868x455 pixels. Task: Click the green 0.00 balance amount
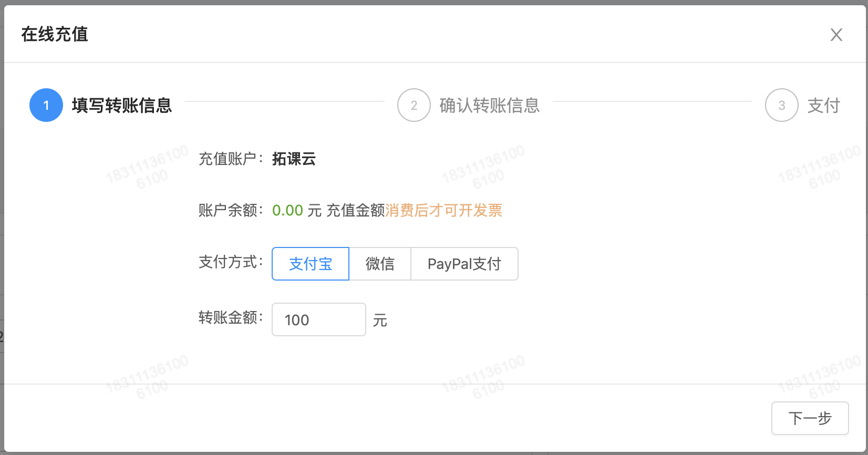(287, 210)
